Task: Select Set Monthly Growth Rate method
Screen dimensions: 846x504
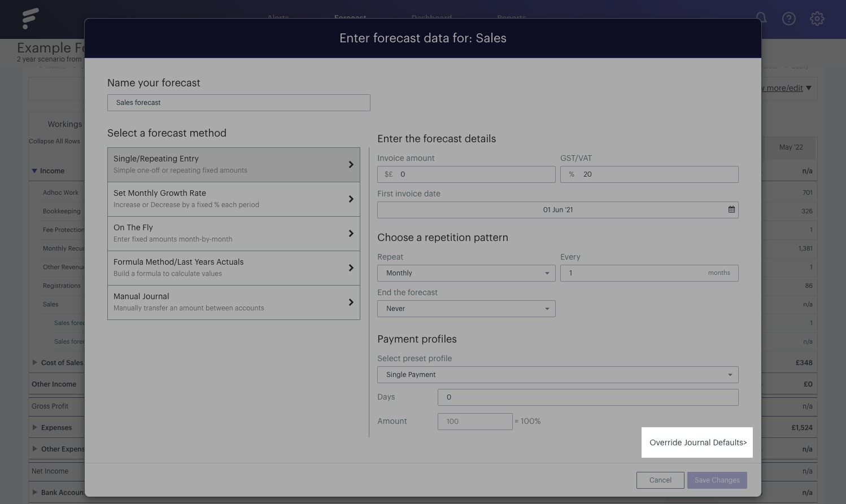Action: [x=234, y=199]
